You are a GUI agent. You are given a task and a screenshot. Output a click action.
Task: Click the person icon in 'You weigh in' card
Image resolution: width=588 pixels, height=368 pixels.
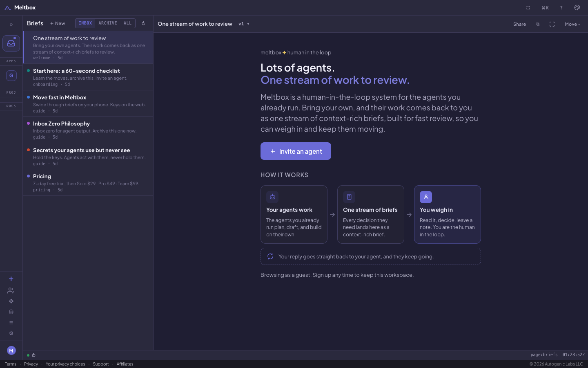click(x=426, y=197)
